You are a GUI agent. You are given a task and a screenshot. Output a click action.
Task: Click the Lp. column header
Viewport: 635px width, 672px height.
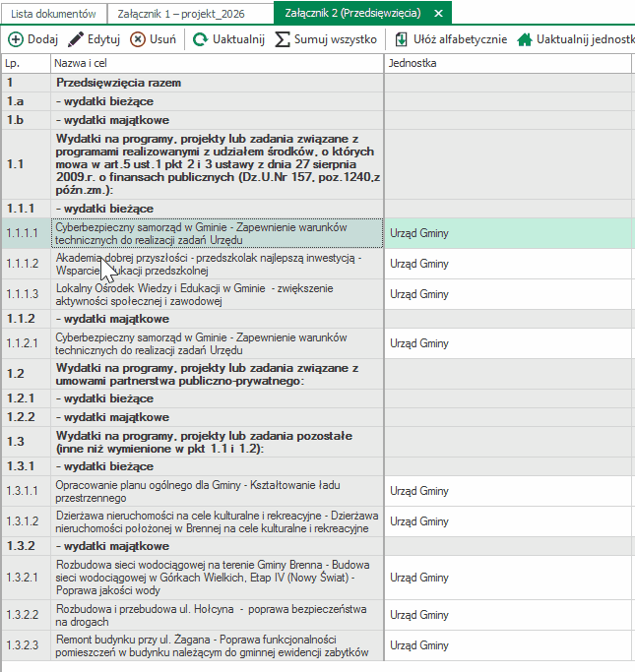coord(26,63)
